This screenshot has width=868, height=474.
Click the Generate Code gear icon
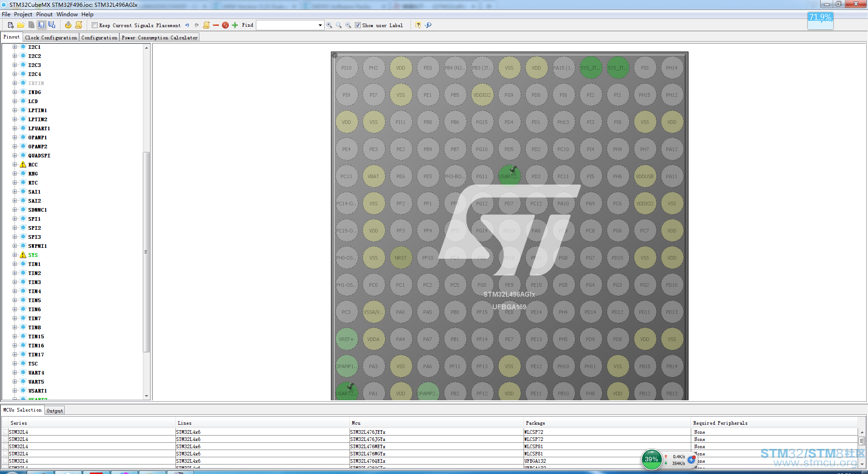tap(68, 25)
